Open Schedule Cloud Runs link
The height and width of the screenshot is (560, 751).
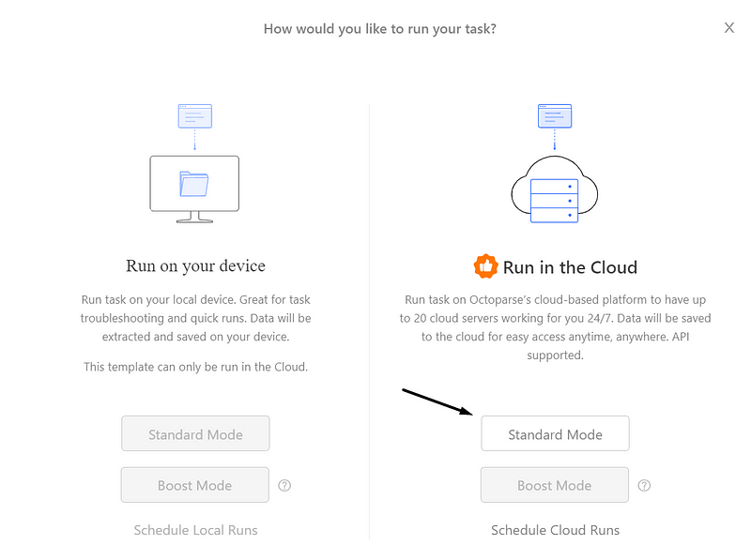(x=555, y=530)
